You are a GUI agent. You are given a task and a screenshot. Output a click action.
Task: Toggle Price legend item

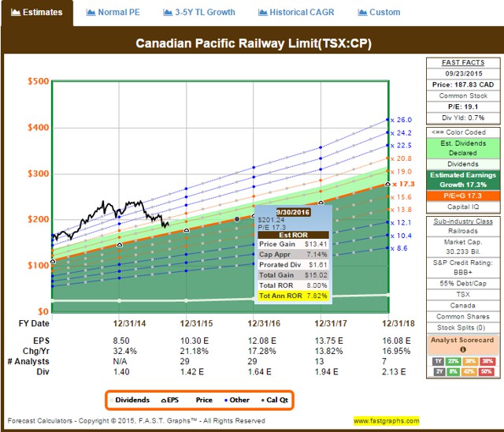point(204,400)
